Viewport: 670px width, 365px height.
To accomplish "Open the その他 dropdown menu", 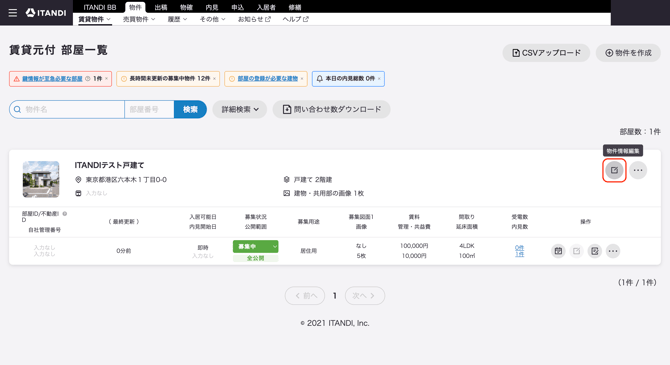I will (212, 19).
